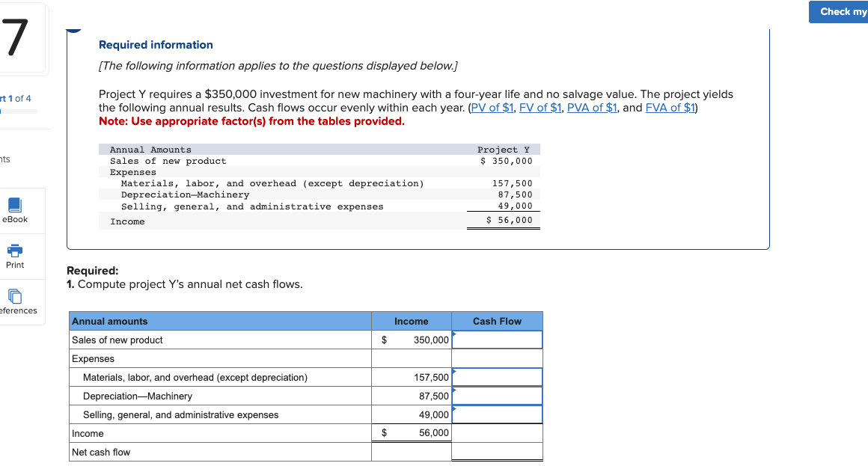Click the Required information heading
Viewport: 868px width, 466px height.
point(156,45)
